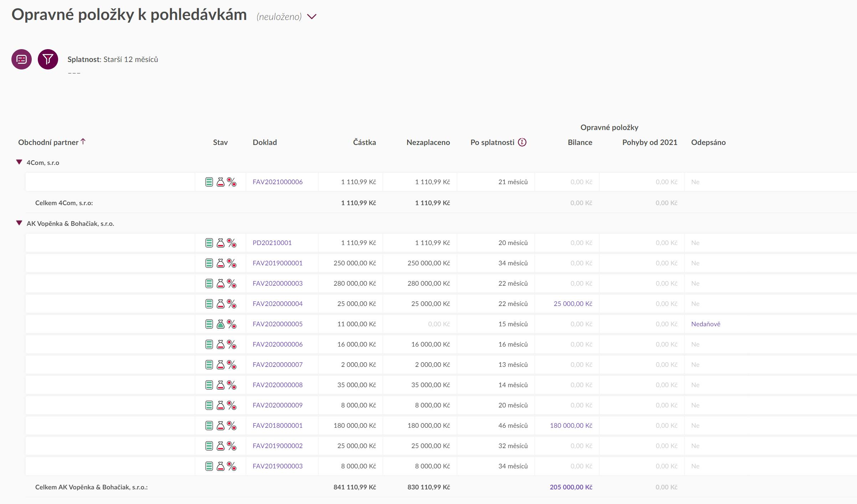Open the Nedaňově written-off link
This screenshot has height=504, width=857.
click(705, 324)
